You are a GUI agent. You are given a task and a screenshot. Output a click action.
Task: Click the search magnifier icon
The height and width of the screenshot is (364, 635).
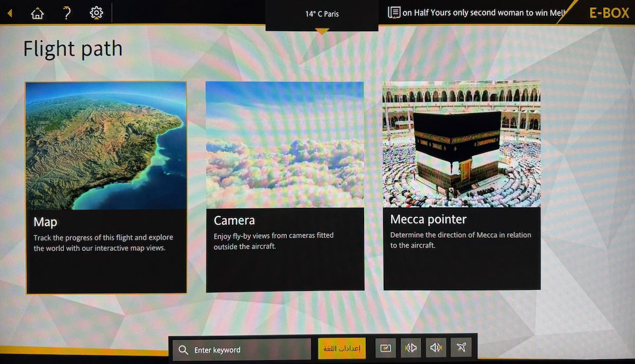coord(184,350)
